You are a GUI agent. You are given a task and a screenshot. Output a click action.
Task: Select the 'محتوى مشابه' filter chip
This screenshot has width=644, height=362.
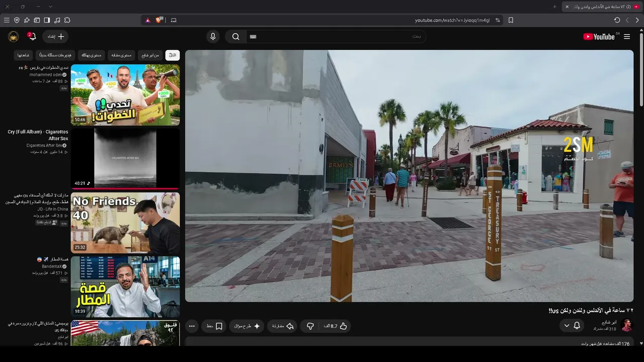(x=121, y=55)
